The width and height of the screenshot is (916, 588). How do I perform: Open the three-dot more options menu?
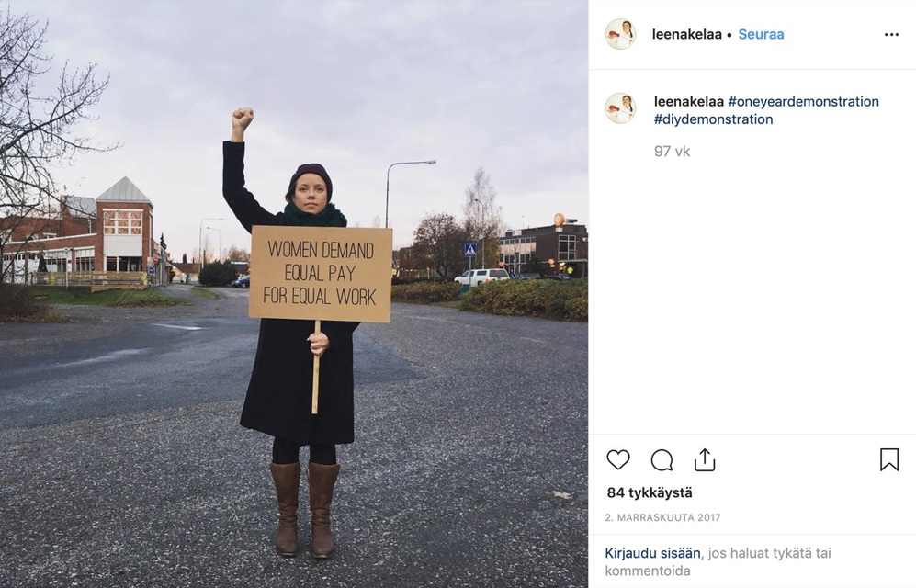tap(891, 34)
